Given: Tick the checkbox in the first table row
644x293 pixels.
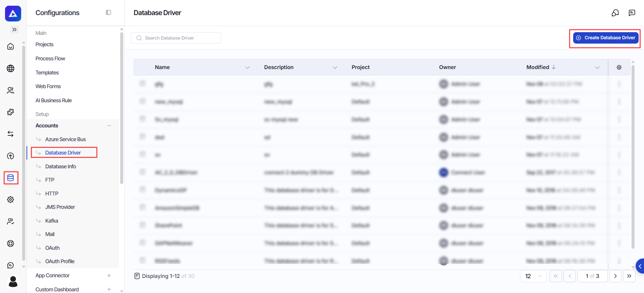Looking at the screenshot, I should pos(143,83).
